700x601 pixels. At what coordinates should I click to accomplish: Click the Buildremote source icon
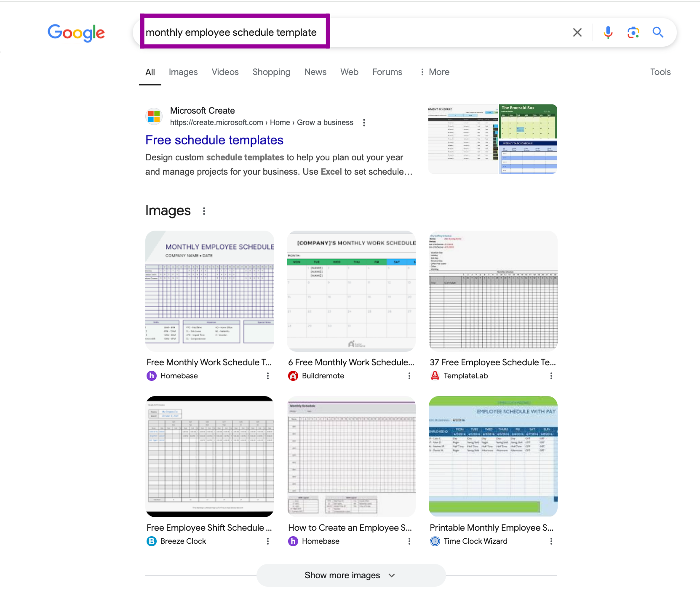(293, 376)
